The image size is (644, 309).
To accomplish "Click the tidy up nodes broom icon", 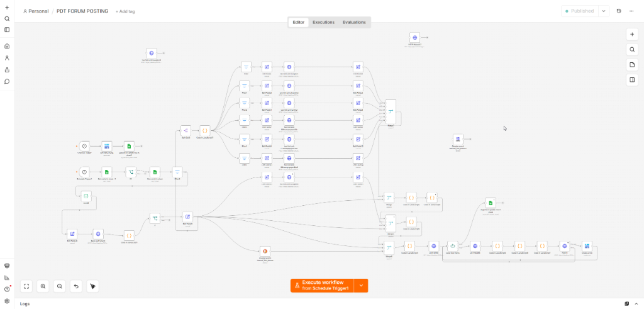I will pyautogui.click(x=93, y=286).
